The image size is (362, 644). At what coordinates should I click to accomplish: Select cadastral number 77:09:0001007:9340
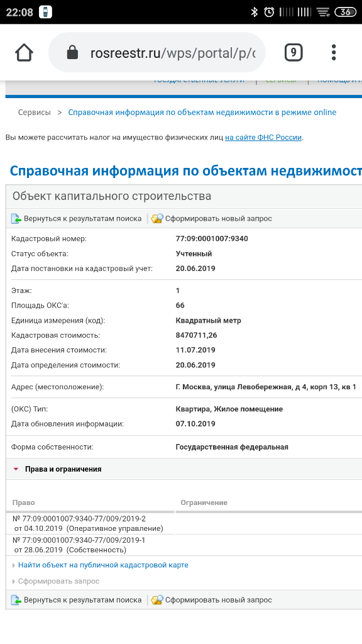click(212, 238)
